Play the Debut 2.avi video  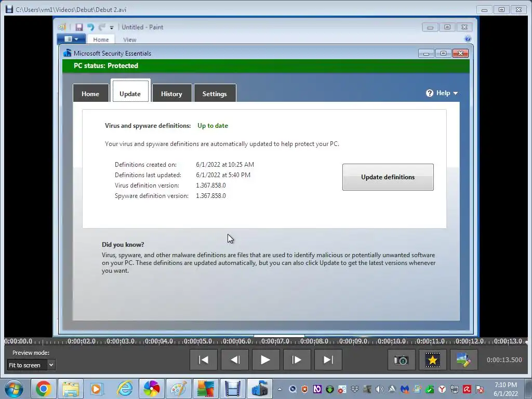[265, 360]
